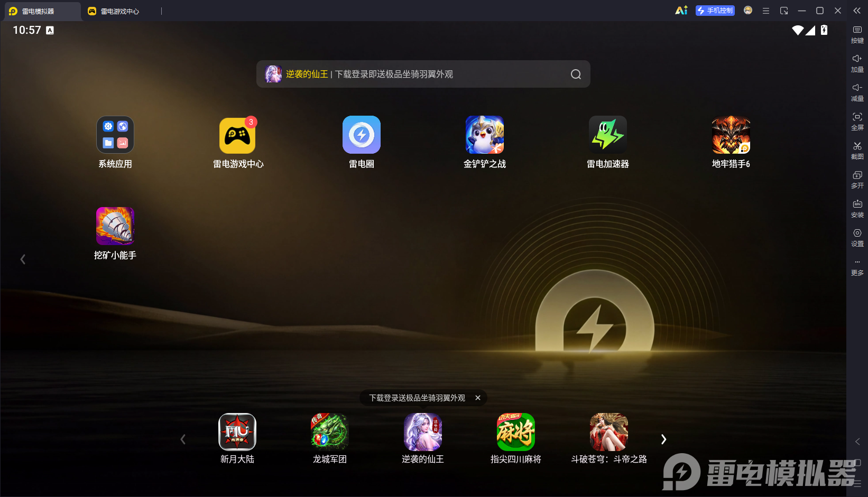868x497 pixels.
Task: Click the 下载登录送极品坐骑羽翼外观 promo text
Action: pos(417,398)
